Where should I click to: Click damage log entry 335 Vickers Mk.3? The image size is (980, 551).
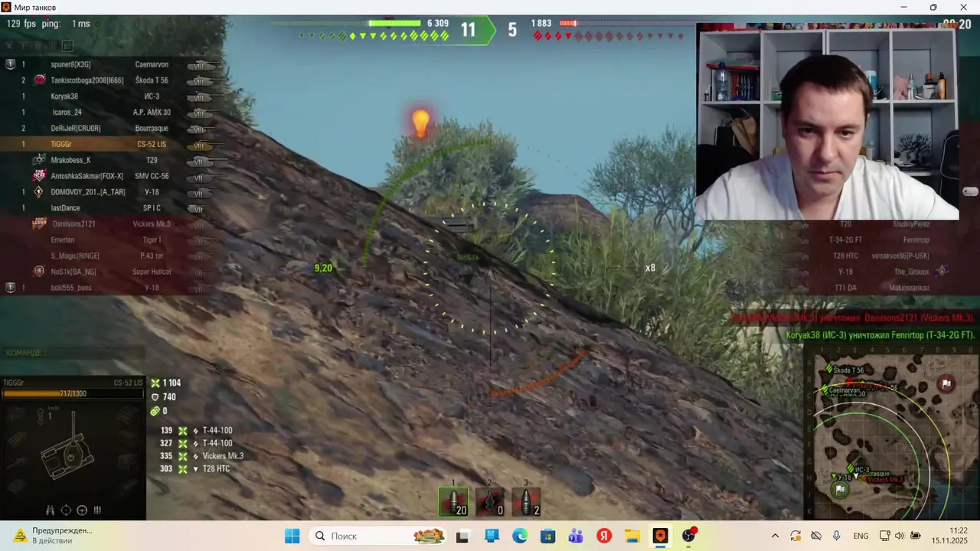point(201,456)
